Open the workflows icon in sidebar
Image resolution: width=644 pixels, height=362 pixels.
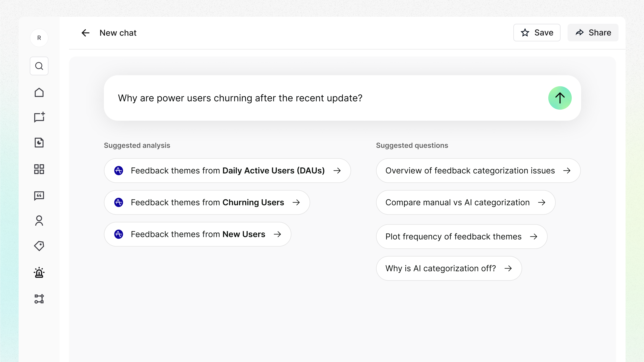click(x=39, y=299)
